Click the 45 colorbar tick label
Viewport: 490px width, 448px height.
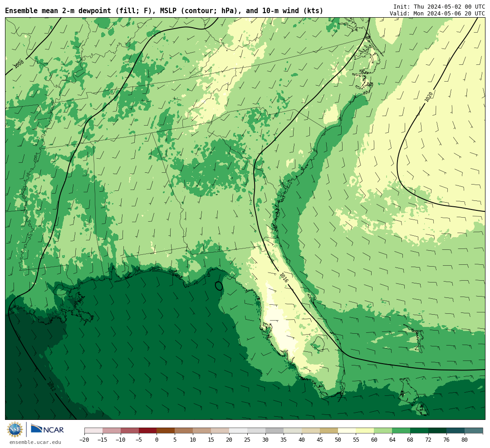pos(320,440)
